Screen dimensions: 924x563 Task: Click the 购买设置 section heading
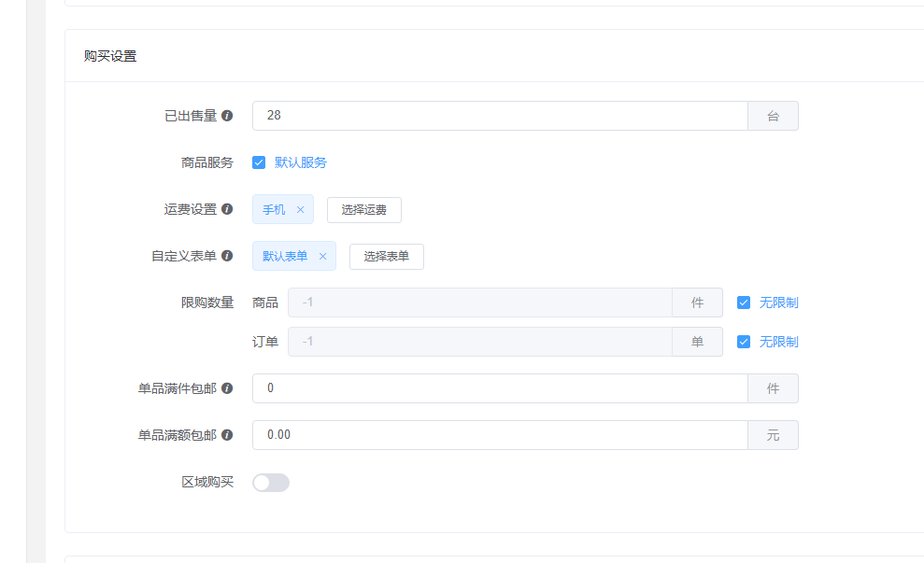click(110, 56)
